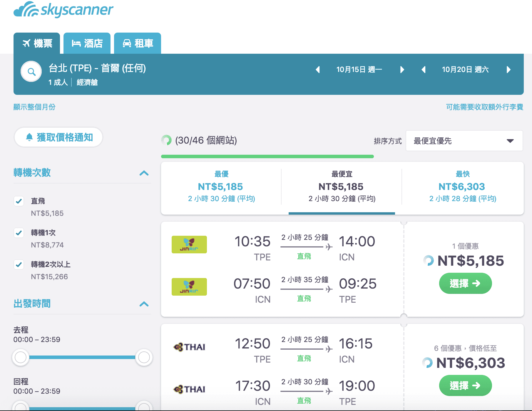Disable the 轉機2次以上 option
This screenshot has width=532, height=411.
point(19,265)
